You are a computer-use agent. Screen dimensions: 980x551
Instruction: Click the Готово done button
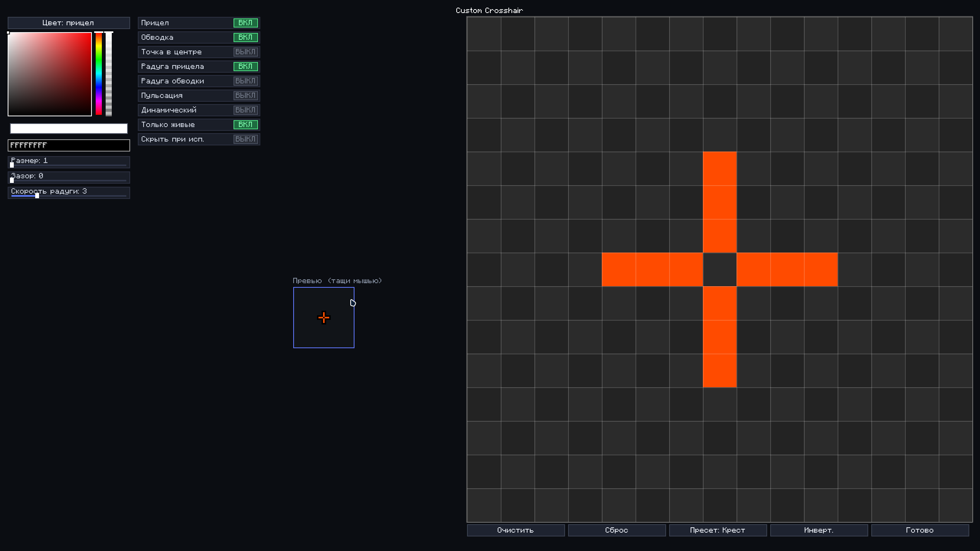[920, 530]
